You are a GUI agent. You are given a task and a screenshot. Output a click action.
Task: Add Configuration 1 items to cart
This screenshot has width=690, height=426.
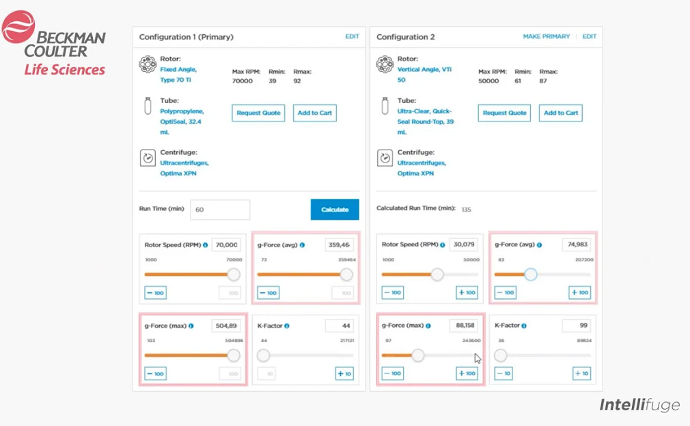click(315, 113)
